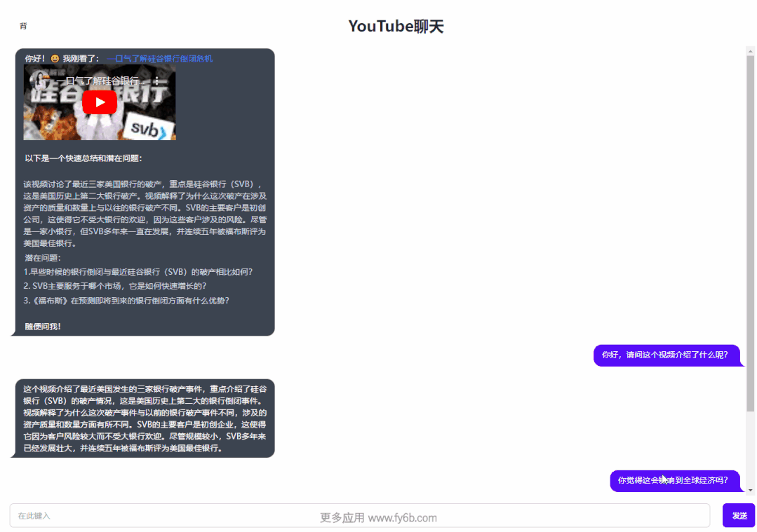Click the smiley emoji in the greeting

55,58
